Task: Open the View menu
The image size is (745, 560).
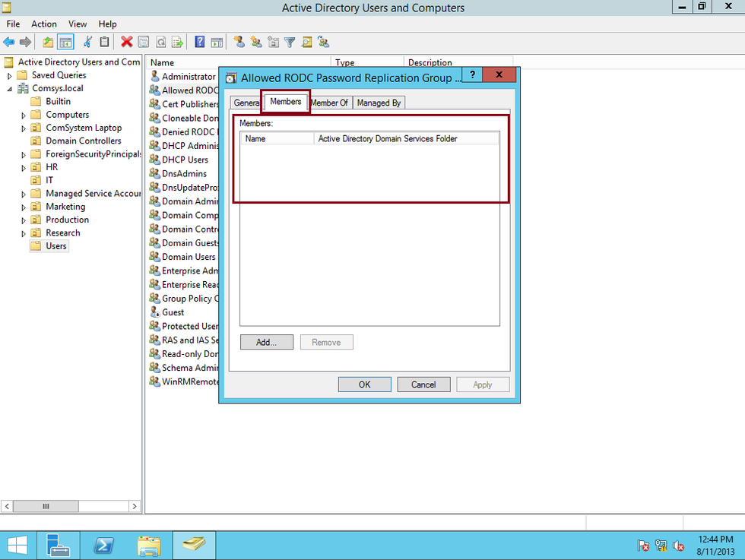Action: click(78, 24)
